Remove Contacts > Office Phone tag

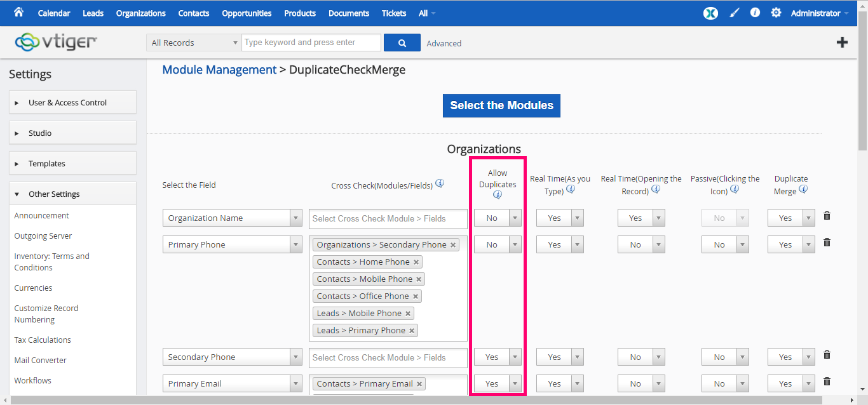click(416, 296)
